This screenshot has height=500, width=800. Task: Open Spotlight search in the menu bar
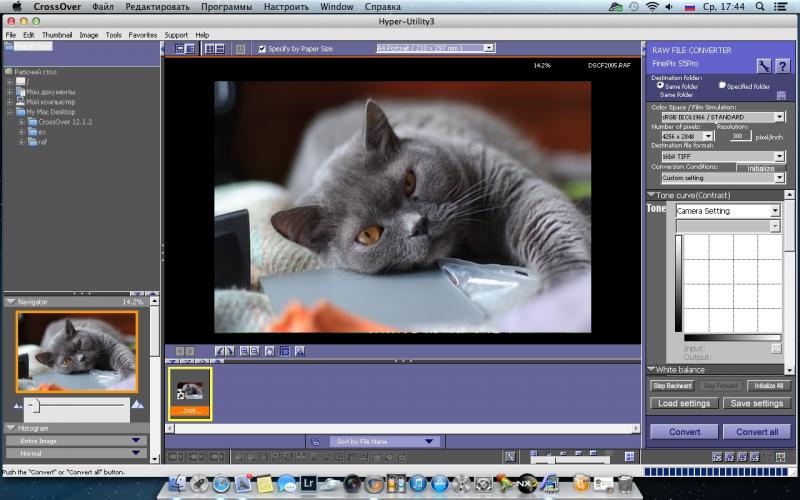(x=760, y=7)
